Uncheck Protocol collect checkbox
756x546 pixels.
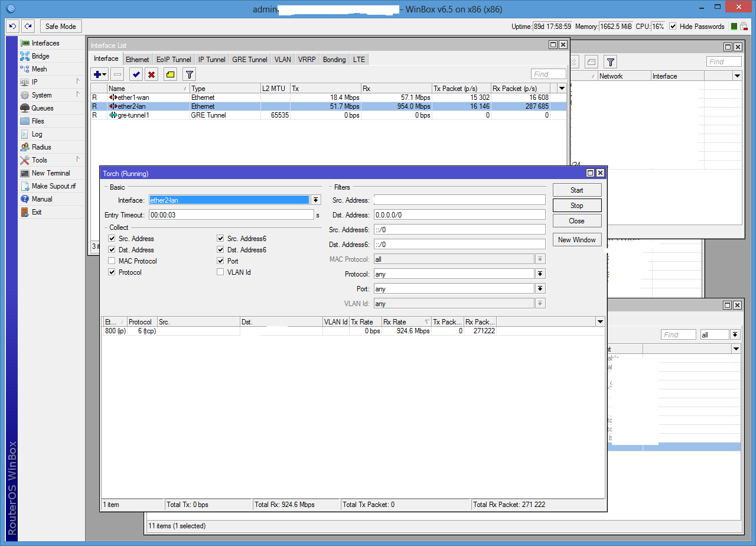pyautogui.click(x=112, y=272)
